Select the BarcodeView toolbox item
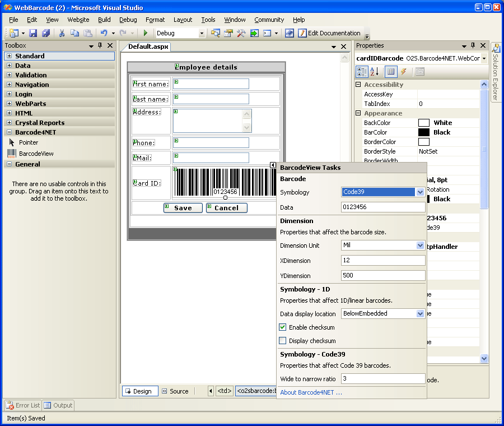Screen dimensions: 504x426 (36, 153)
